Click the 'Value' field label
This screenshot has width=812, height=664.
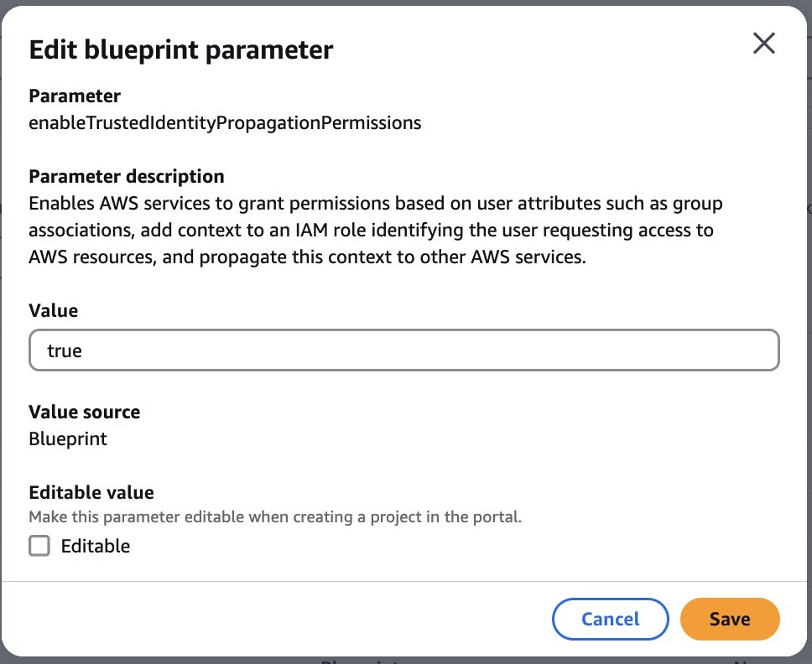click(53, 311)
